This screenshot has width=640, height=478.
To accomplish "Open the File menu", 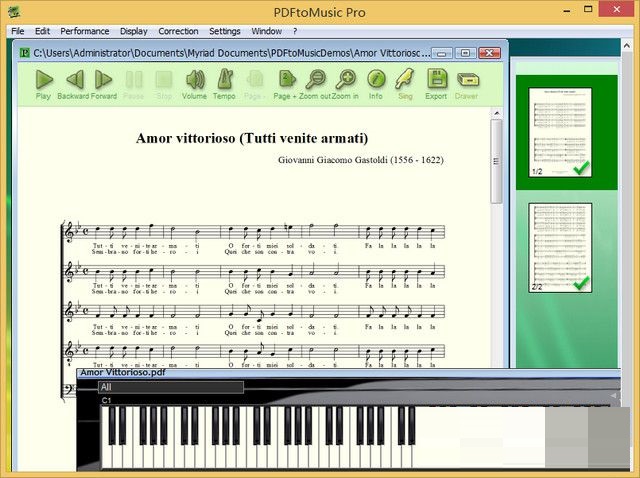I will pyautogui.click(x=18, y=31).
